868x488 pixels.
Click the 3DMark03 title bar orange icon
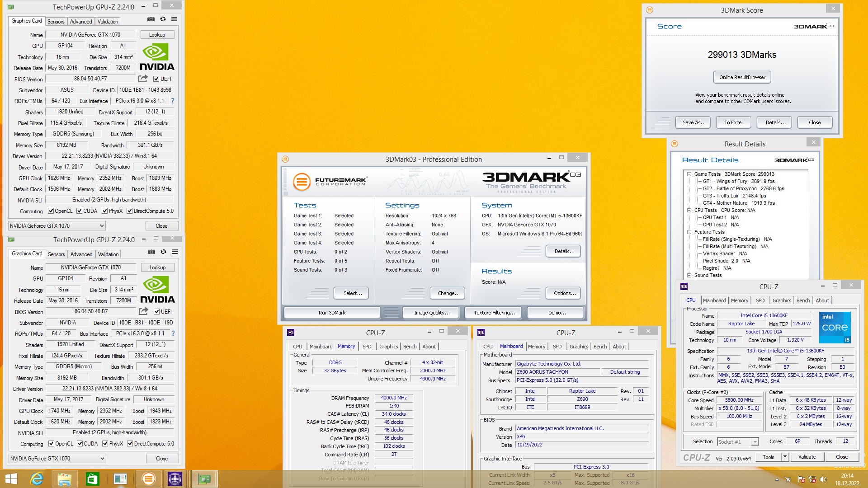[285, 159]
